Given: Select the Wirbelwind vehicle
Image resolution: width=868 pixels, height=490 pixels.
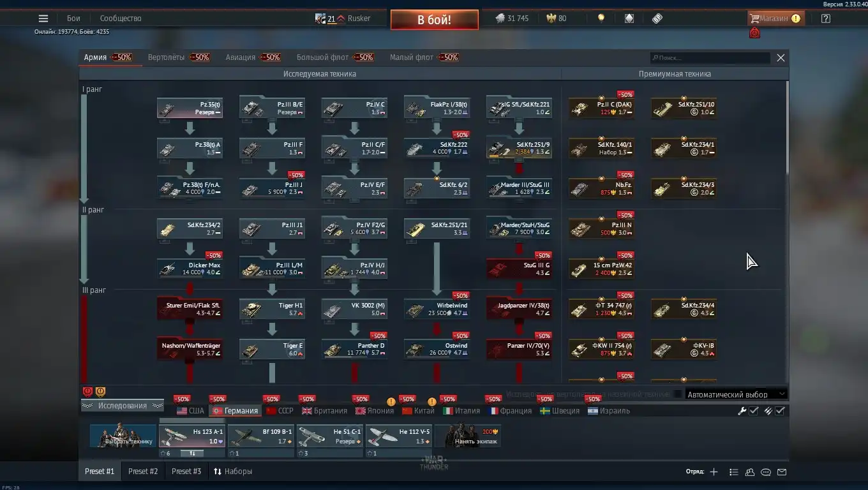Looking at the screenshot, I should (x=437, y=309).
